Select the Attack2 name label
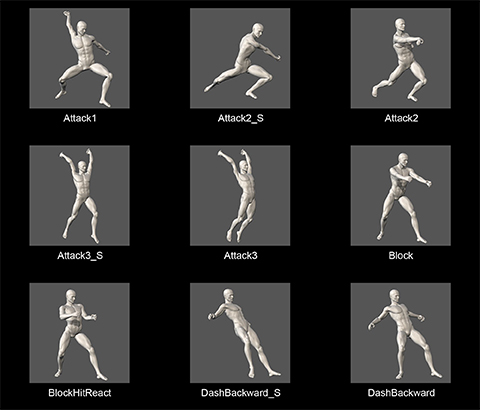The width and height of the screenshot is (480, 410). [401, 118]
